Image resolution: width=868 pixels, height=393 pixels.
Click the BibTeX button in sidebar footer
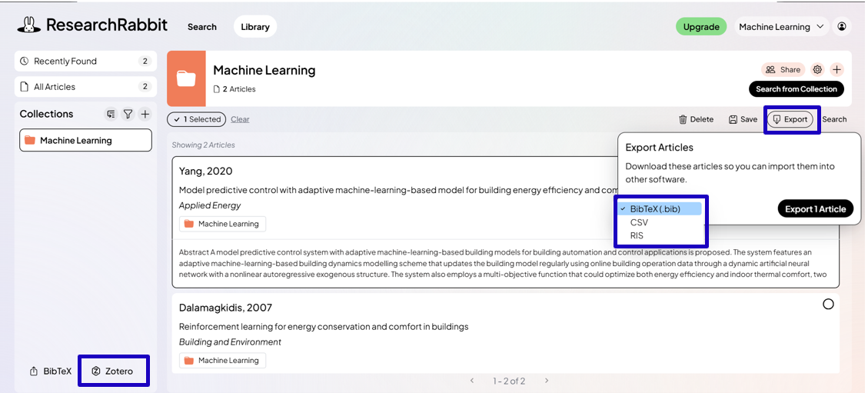(x=51, y=371)
